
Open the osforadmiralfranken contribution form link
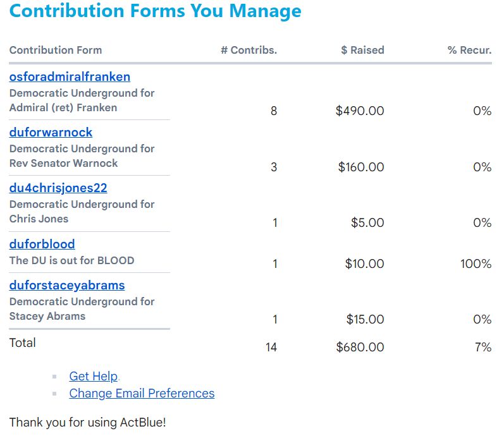(x=70, y=77)
